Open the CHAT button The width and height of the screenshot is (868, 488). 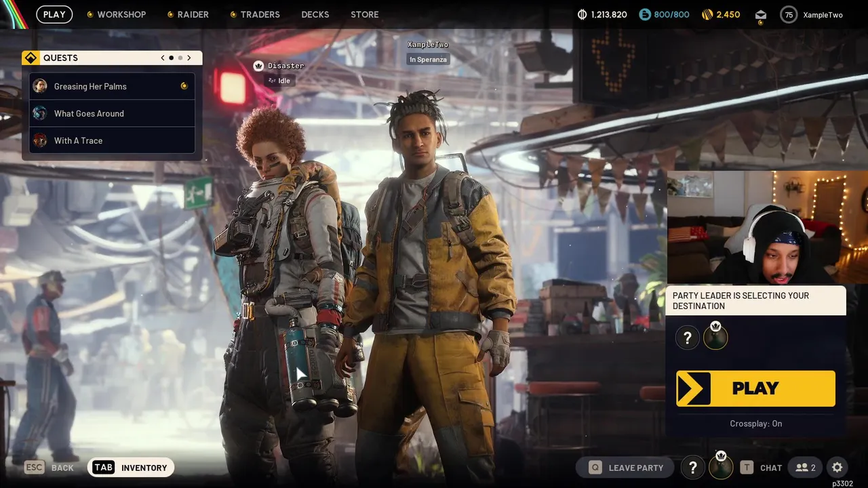(x=761, y=468)
